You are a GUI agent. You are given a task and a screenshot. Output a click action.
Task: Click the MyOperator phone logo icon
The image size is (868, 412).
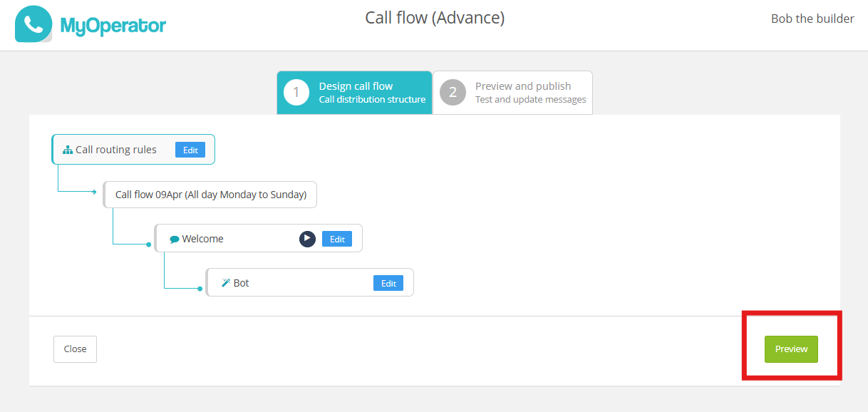coord(33,24)
